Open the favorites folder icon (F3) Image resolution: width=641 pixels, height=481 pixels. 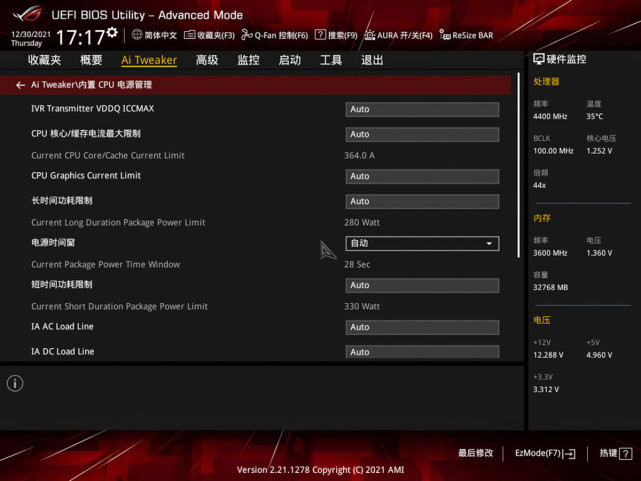click(189, 35)
